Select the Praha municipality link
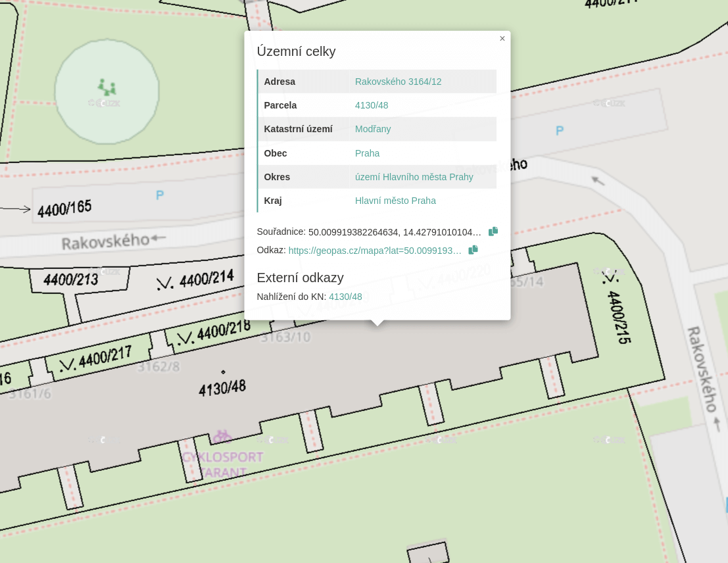Image resolution: width=728 pixels, height=563 pixels. tap(367, 153)
